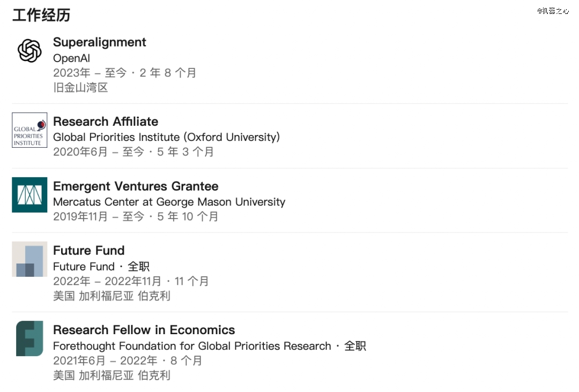Click the 机器之心 watermark at top right
Image resolution: width=579 pixels, height=392 pixels.
(553, 11)
